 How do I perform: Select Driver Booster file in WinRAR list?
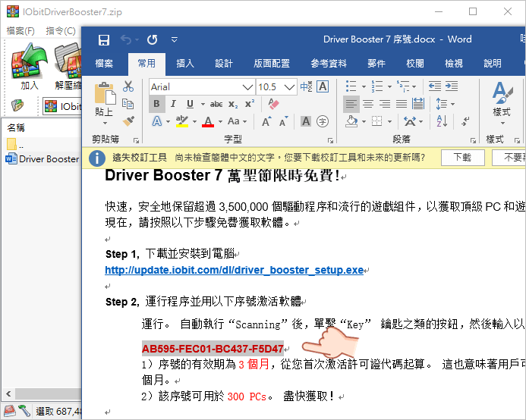pos(43,159)
